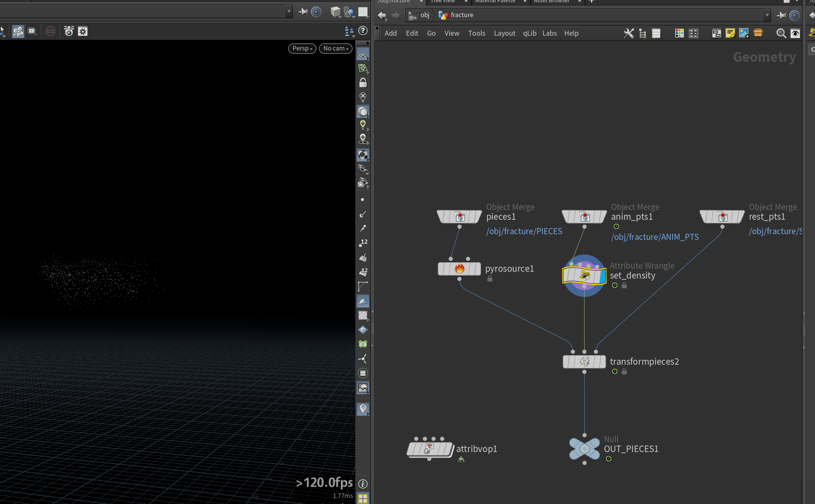Toggle high quality lighting with shadows

(x=363, y=139)
